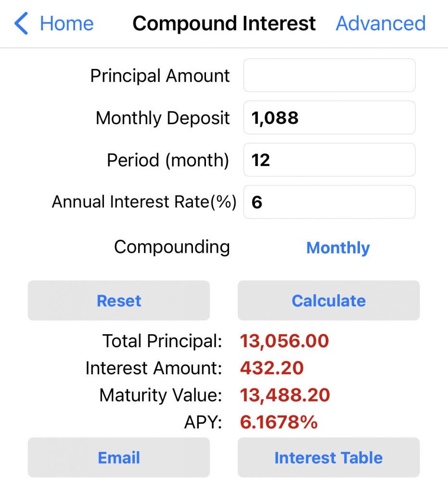Tap the Interest Amount value 432.20
The image size is (448, 493).
tap(272, 368)
